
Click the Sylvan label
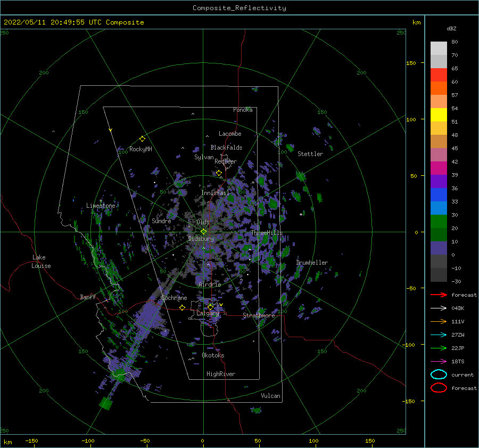tap(204, 157)
